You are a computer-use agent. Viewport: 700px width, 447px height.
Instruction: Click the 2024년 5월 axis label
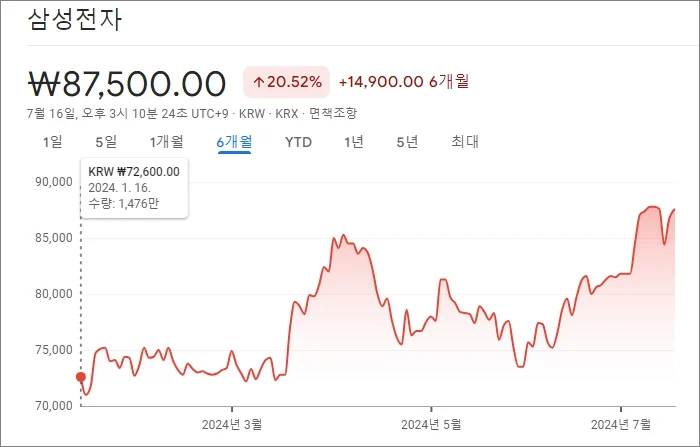[431, 424]
